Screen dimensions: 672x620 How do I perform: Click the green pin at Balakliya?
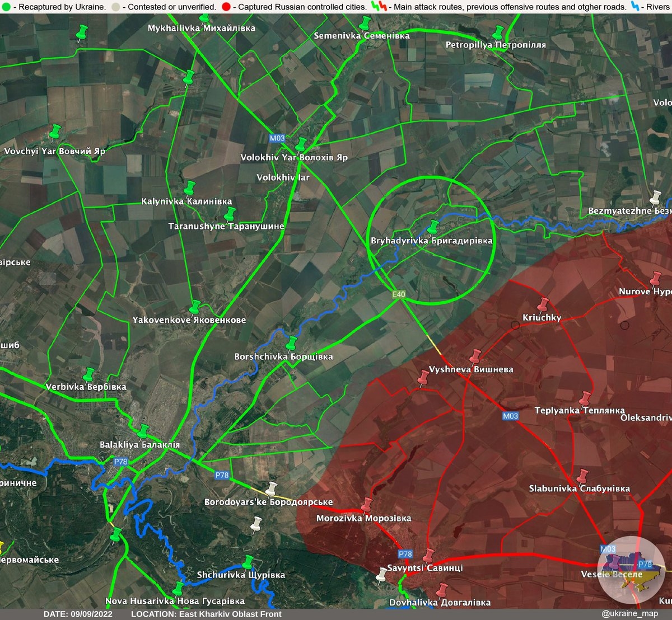pos(143,431)
